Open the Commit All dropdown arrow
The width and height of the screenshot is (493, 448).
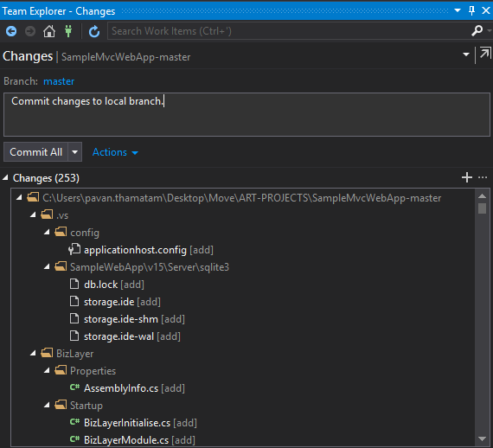point(75,152)
